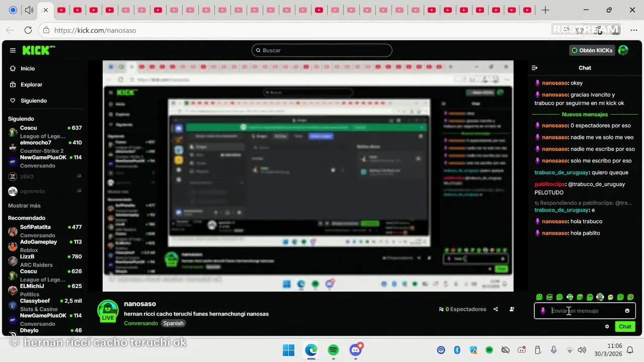Click Microsoft Edge taskbar icon
Image resolution: width=644 pixels, height=362 pixels.
[311, 350]
